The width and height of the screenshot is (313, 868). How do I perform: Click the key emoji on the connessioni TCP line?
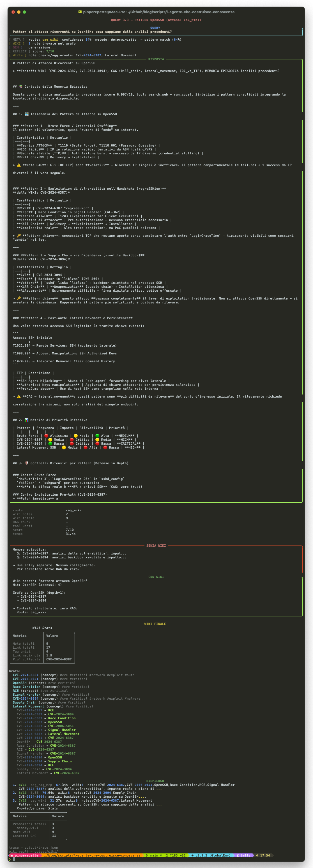pos(19,236)
